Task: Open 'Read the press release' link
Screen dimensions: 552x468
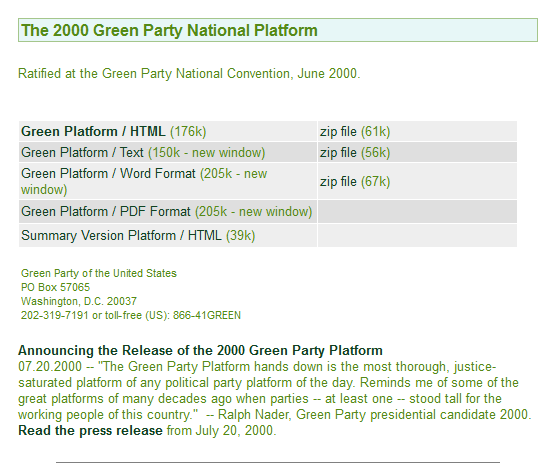Action: 90,430
